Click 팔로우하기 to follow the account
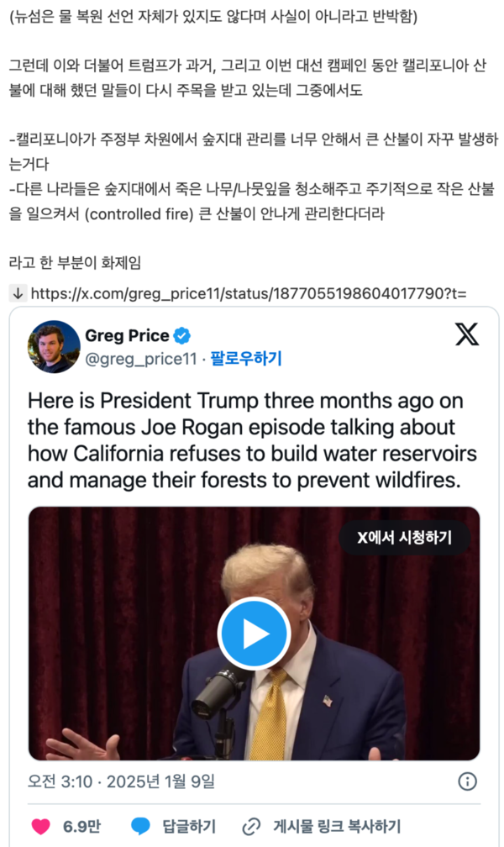504x847 pixels. 246,360
